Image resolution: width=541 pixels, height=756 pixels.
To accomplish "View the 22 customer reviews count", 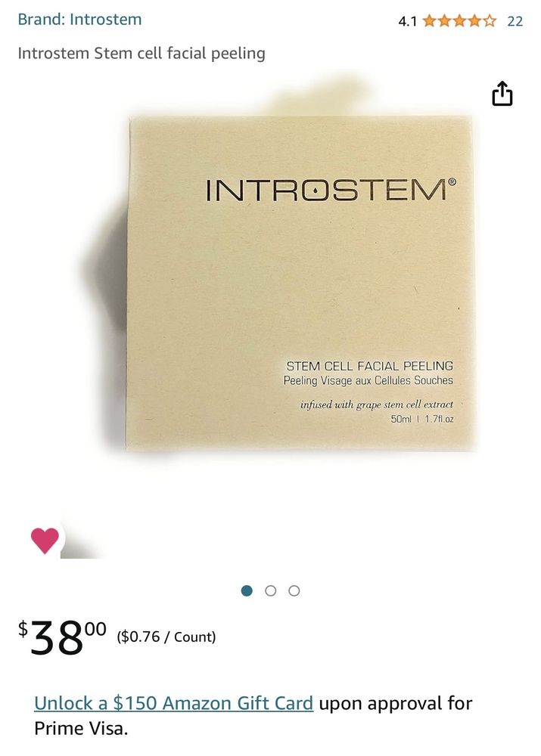I will (515, 21).
